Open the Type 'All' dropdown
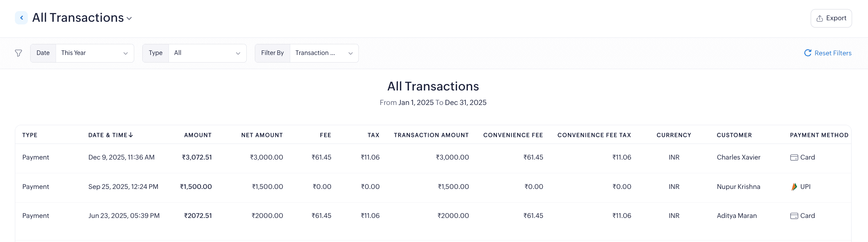The image size is (868, 242). pyautogui.click(x=207, y=53)
